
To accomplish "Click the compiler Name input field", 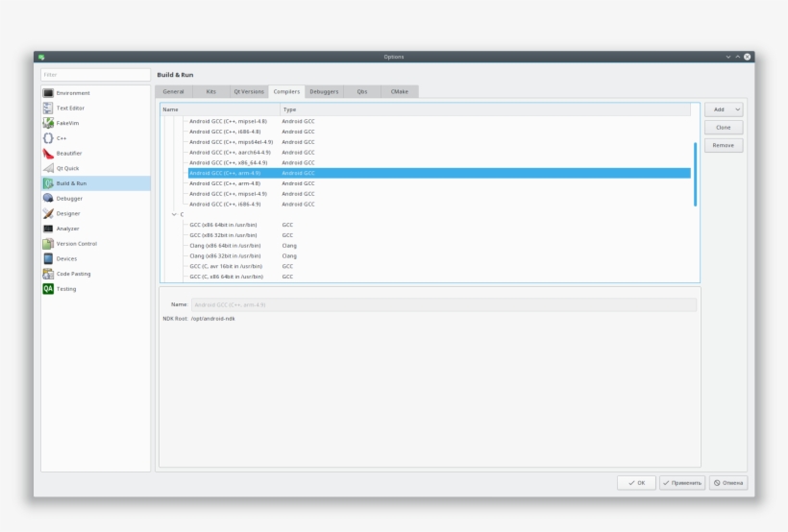I will 444,305.
